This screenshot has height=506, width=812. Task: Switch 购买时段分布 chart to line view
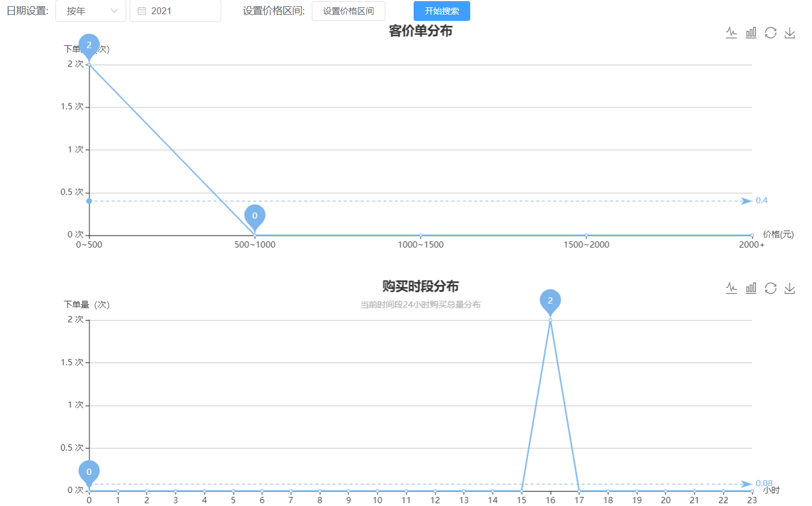pos(731,288)
